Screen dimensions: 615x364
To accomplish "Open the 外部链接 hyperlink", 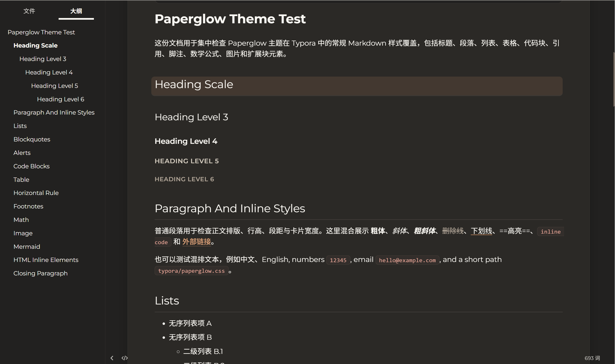I will point(196,242).
